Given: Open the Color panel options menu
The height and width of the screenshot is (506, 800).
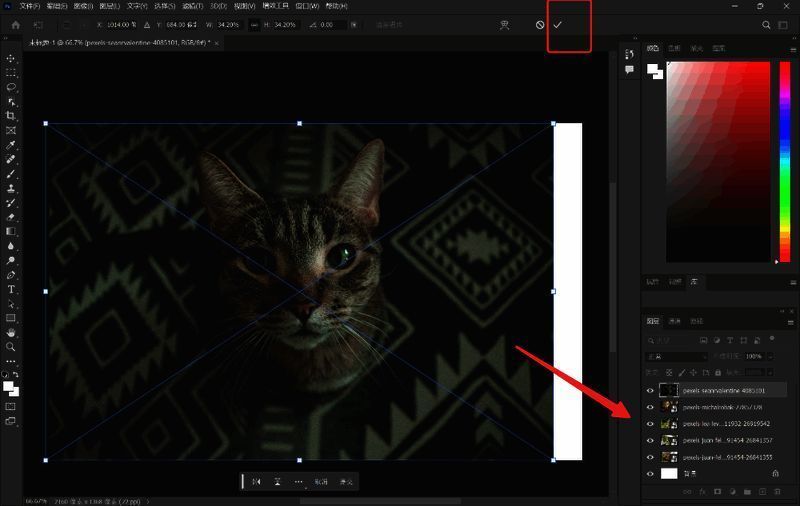Looking at the screenshot, I should coord(791,48).
